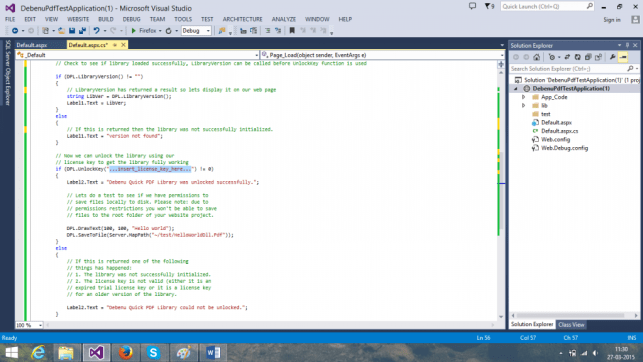Toggle the pin on the Solution Explorer panel
Screen dimensions: 643x362
tap(627, 46)
